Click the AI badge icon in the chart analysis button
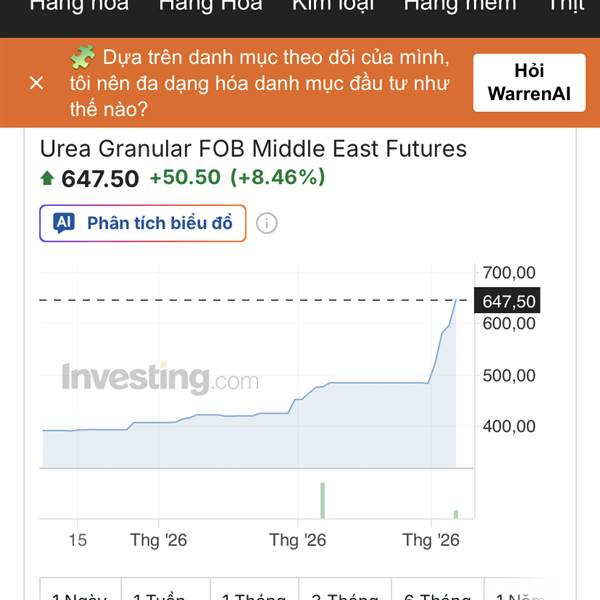This screenshot has height=600, width=600. pyautogui.click(x=64, y=223)
